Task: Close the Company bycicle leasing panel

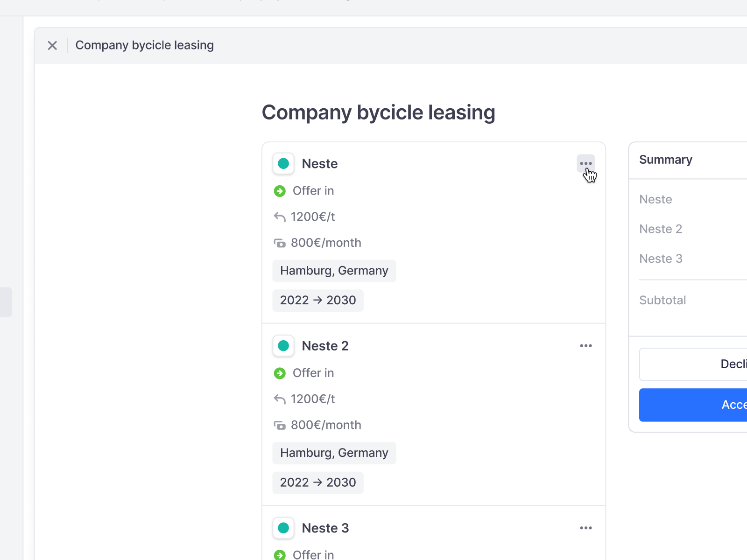Action: coord(52,45)
